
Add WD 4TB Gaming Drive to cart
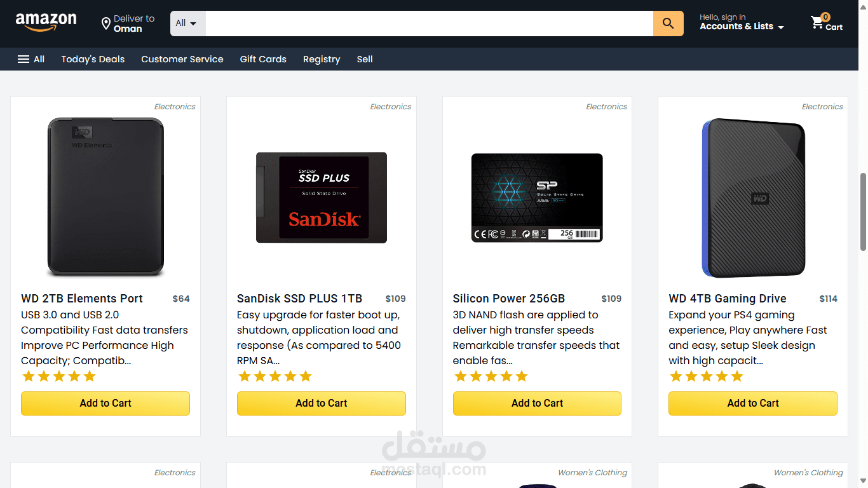click(x=753, y=403)
